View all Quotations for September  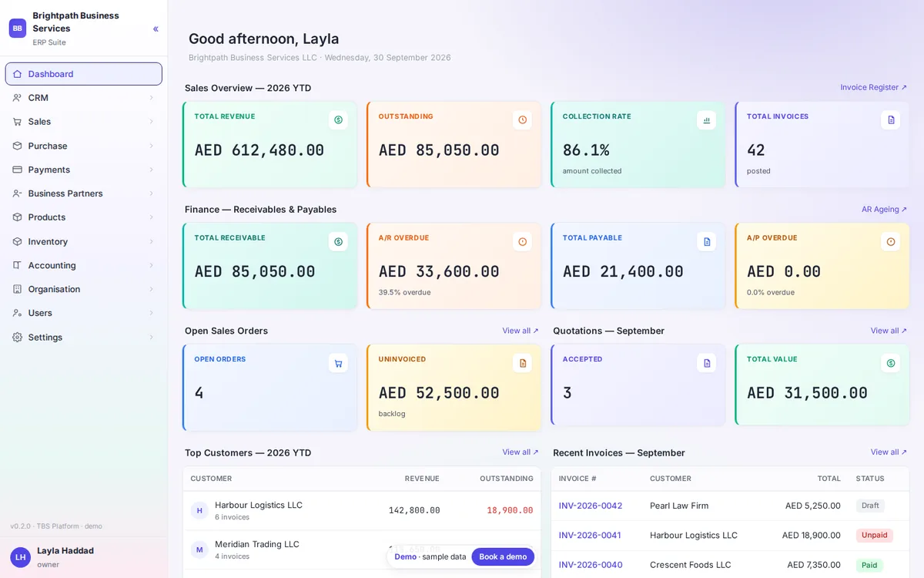coord(889,331)
